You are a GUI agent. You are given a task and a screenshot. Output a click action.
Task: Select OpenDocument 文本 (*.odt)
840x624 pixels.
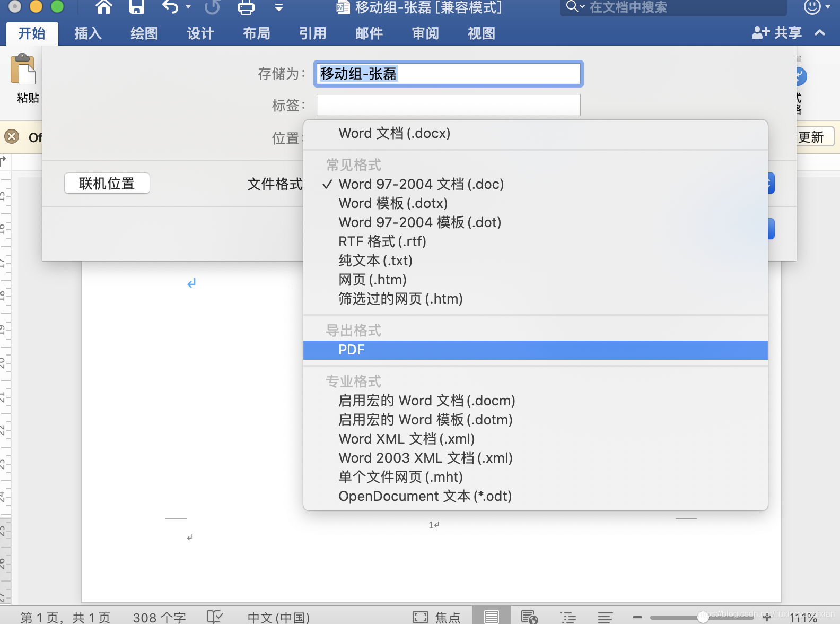pyautogui.click(x=536, y=496)
